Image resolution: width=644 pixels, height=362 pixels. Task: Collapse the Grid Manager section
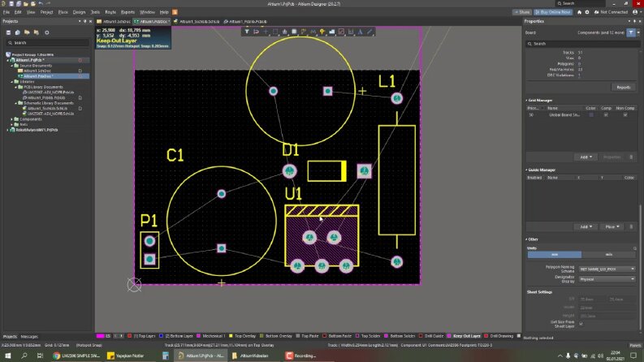click(526, 100)
